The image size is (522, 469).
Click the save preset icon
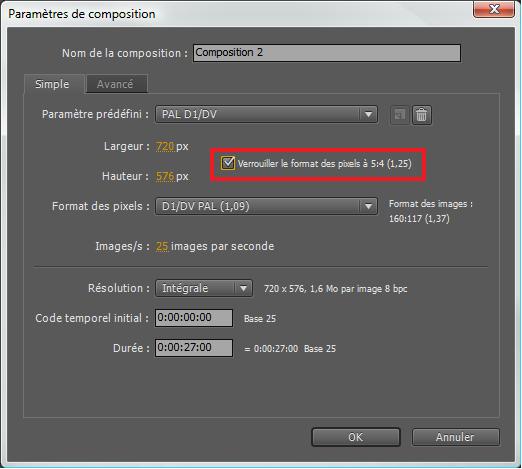(x=399, y=115)
